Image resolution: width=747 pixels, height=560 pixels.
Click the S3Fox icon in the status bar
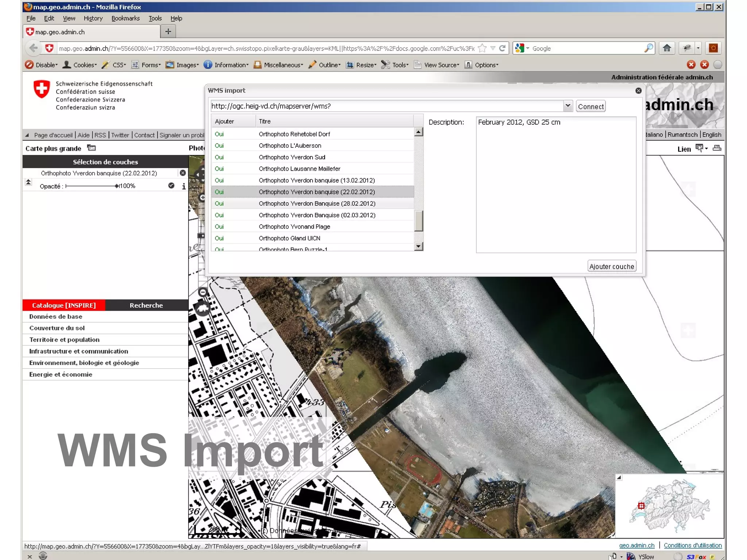pos(696,556)
